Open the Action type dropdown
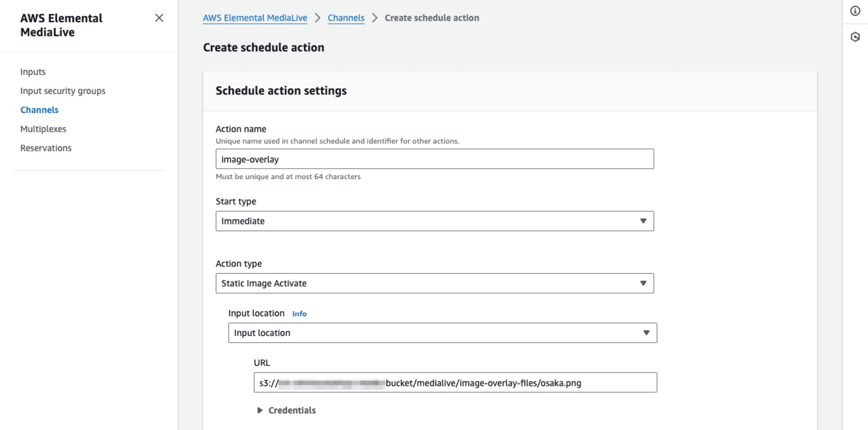The image size is (868, 430). (434, 283)
